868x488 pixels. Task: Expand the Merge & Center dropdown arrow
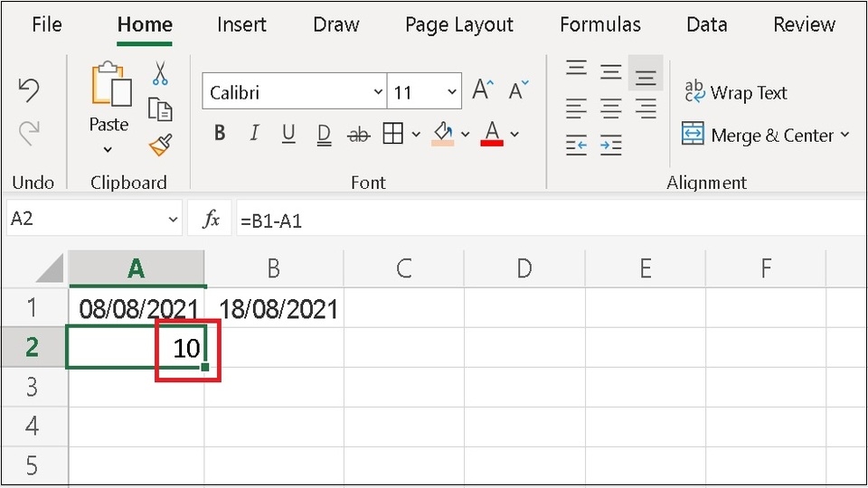[844, 135]
